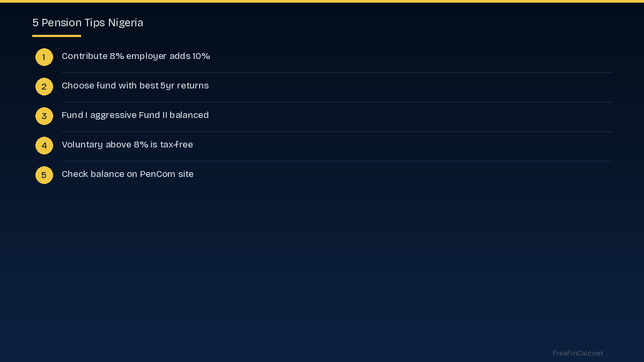Click the yellow underline beneath the title
The width and height of the screenshot is (644, 362).
click(56, 36)
